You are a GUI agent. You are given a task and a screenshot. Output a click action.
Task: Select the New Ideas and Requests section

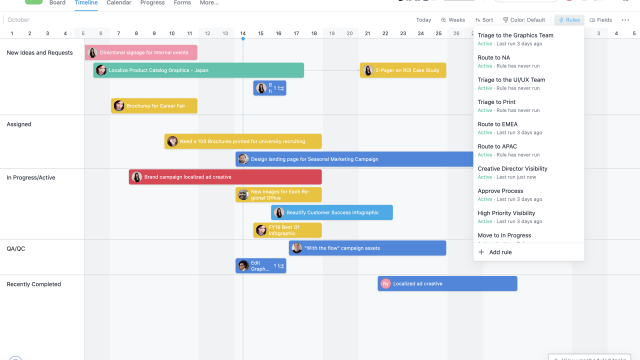[40, 53]
